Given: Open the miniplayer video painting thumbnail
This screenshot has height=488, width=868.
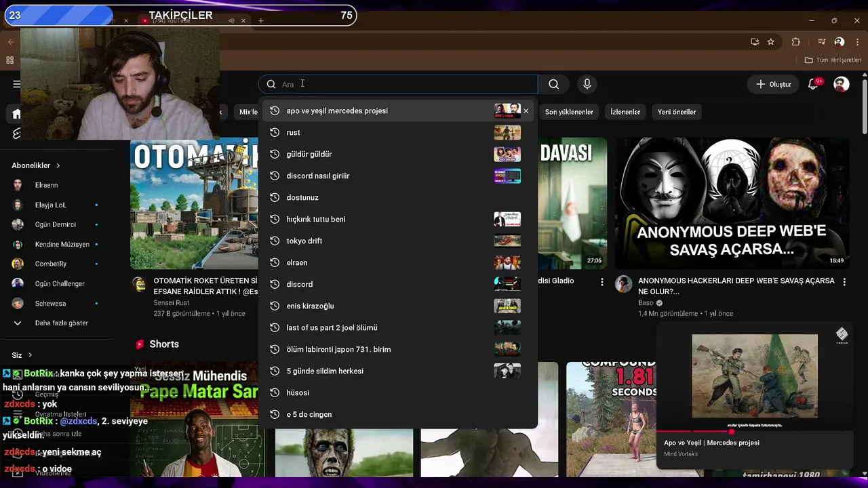Looking at the screenshot, I should pos(755,376).
